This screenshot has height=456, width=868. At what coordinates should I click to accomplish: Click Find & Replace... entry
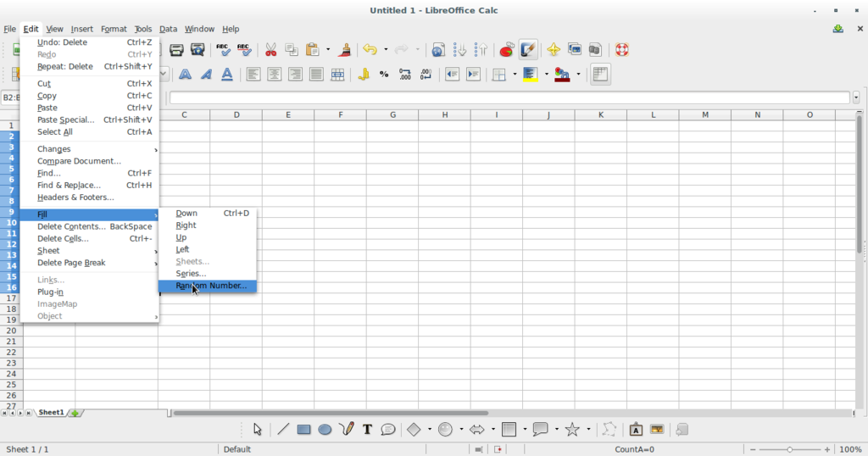pos(89,186)
